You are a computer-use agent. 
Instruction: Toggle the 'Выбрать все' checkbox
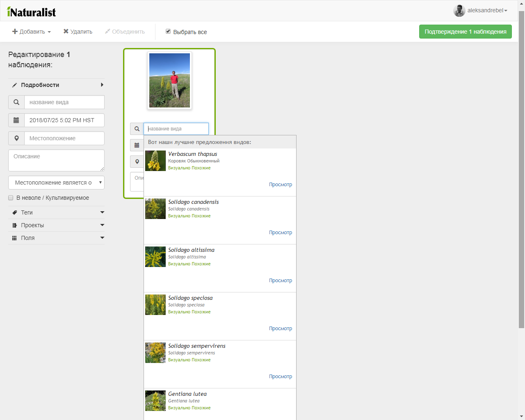point(168,32)
